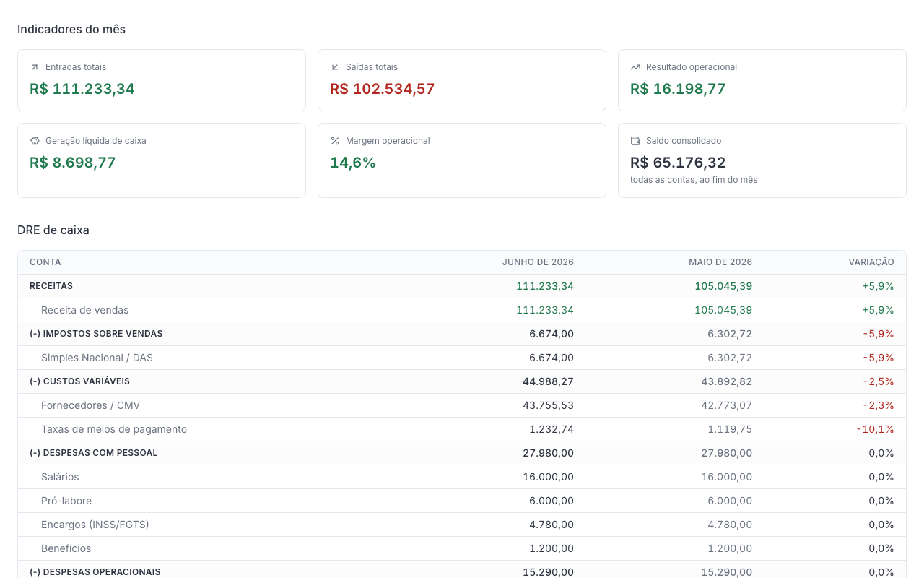The image size is (924, 578).
Task: Select the Salários row label
Action: [60, 477]
